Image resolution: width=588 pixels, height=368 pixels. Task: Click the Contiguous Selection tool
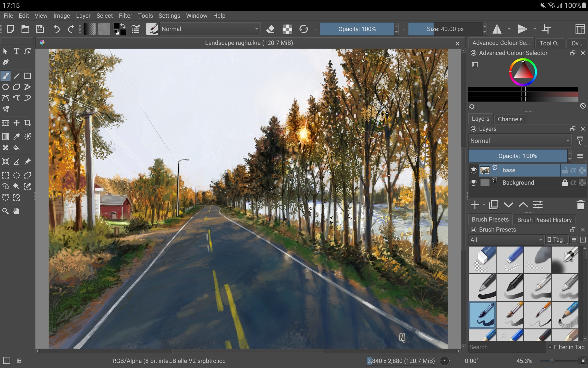[17, 186]
